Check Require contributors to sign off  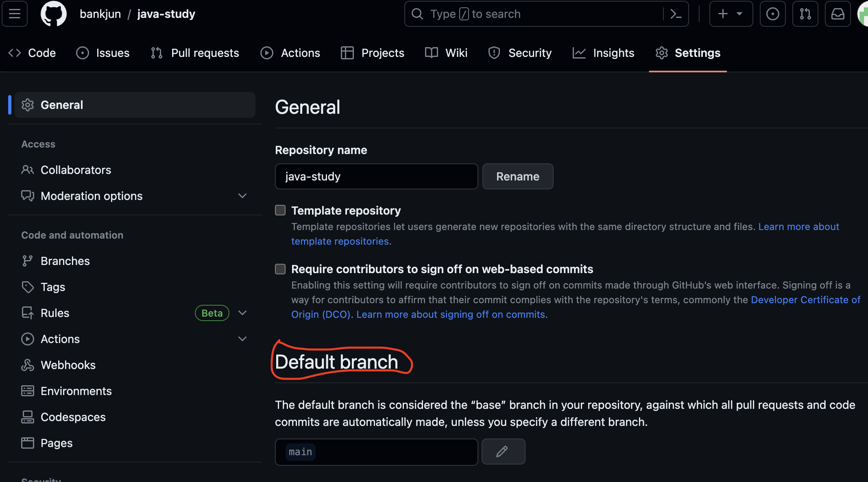click(x=280, y=269)
